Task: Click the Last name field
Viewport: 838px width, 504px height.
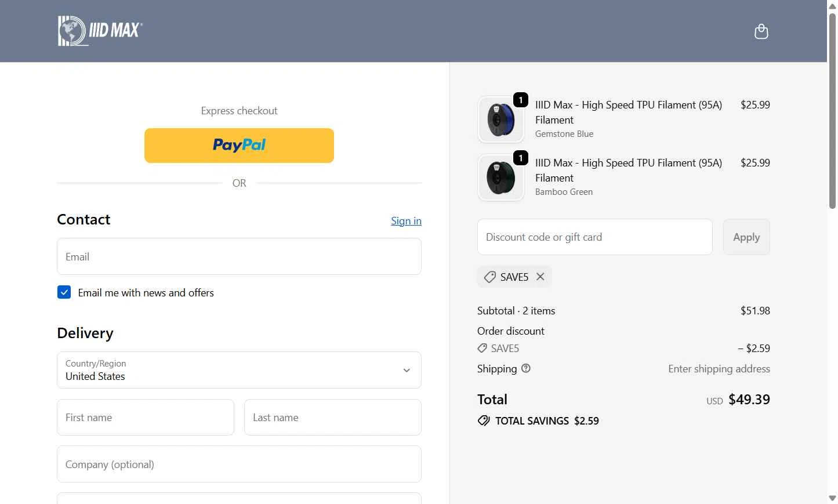Action: [x=333, y=417]
